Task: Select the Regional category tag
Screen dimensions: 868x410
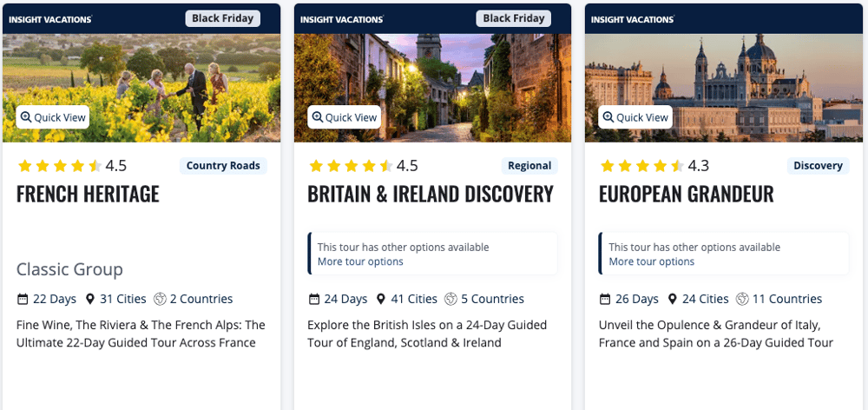Action: click(529, 166)
